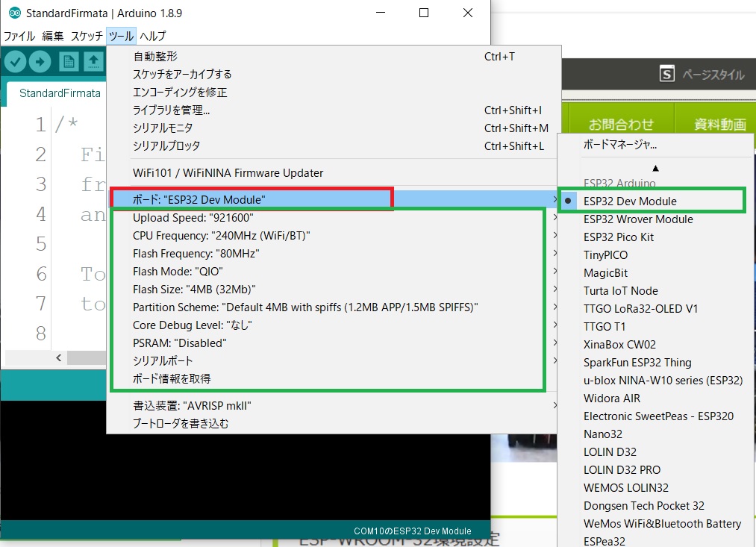Click the Open sketch toolbar icon
This screenshot has width=756, height=547.
pos(93,62)
